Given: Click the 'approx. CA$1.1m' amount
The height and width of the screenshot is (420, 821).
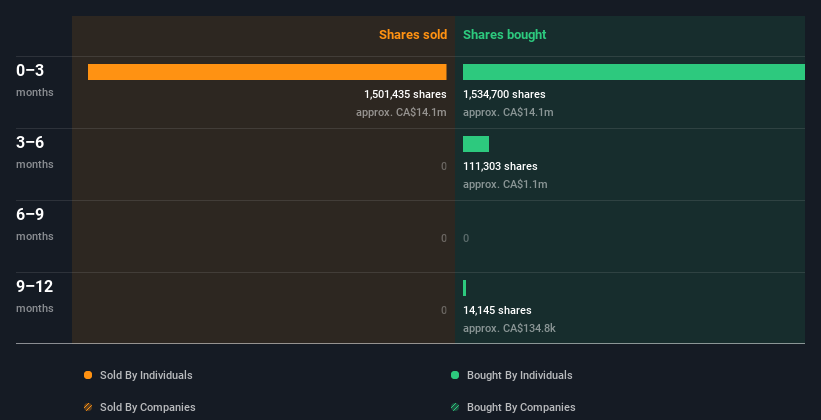Looking at the screenshot, I should click(x=505, y=184).
